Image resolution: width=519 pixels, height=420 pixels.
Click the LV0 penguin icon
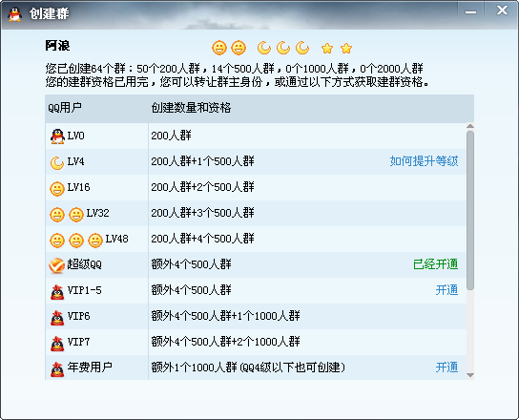(x=57, y=136)
